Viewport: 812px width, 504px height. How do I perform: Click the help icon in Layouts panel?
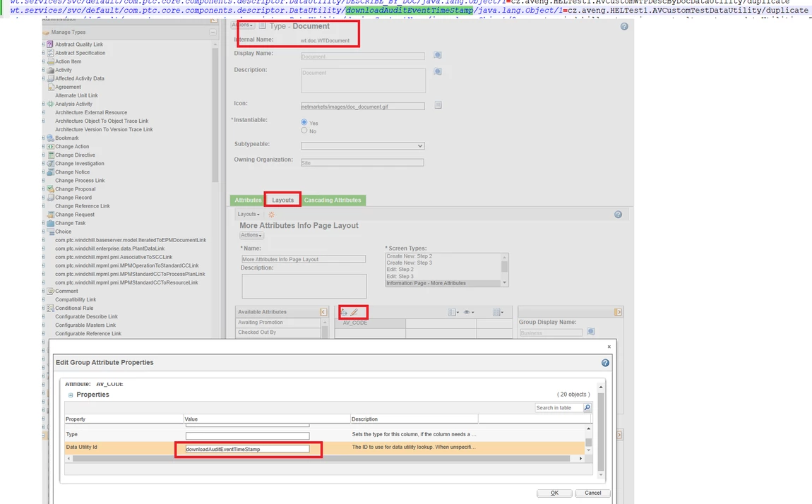618,214
